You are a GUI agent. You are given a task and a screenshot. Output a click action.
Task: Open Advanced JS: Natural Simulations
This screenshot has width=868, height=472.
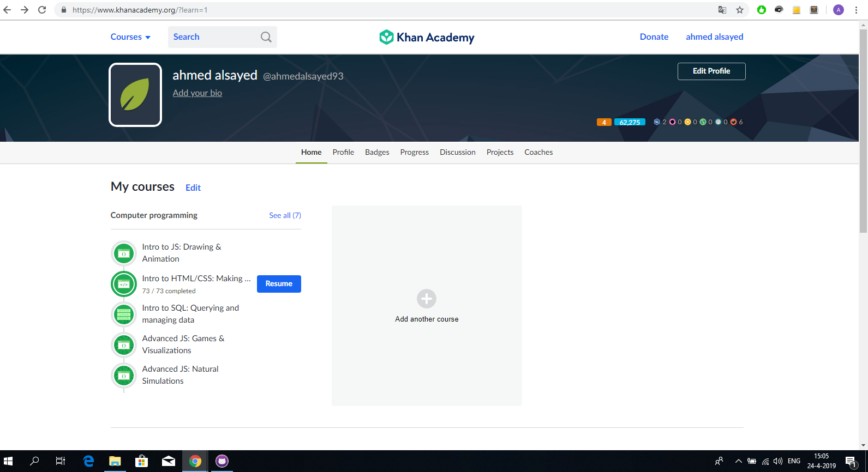[x=180, y=375]
